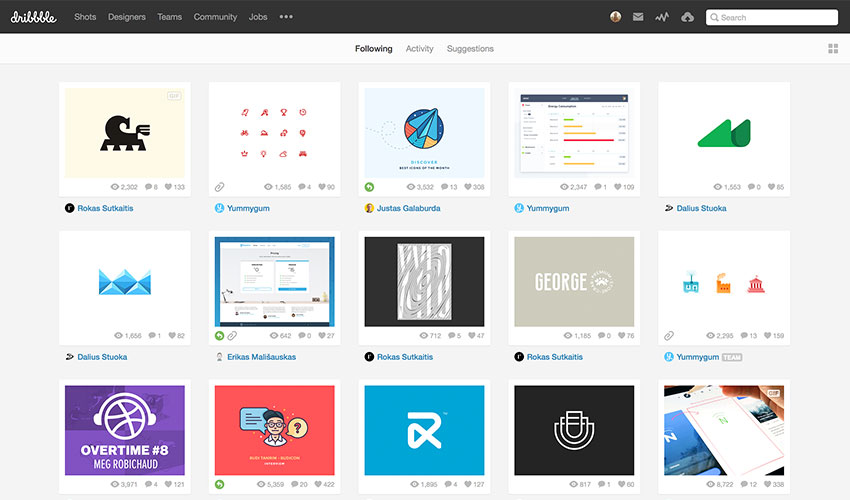Screen dimensions: 850x500
Task: Open the Budi Tanrim interview shot
Action: click(x=274, y=430)
